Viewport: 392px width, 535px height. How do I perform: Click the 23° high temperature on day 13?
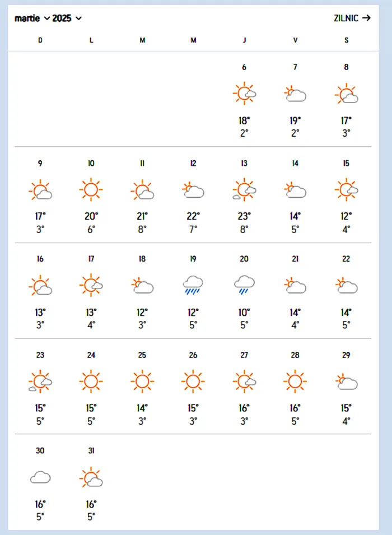click(244, 216)
